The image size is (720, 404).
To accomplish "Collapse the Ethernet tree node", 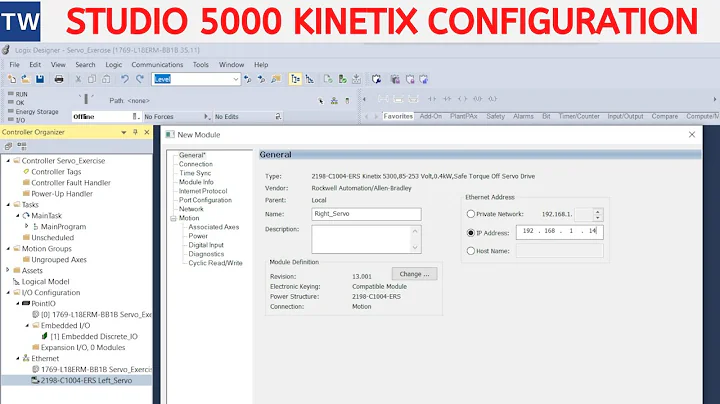I will 17,358.
